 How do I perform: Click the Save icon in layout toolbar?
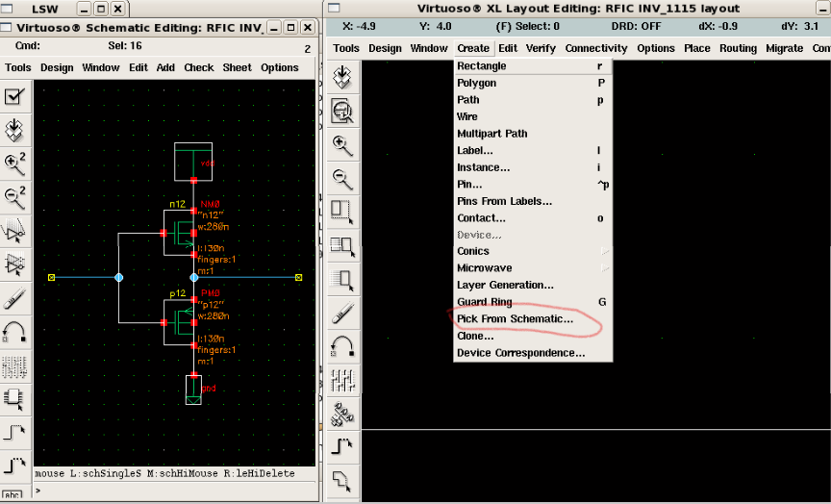[x=343, y=77]
